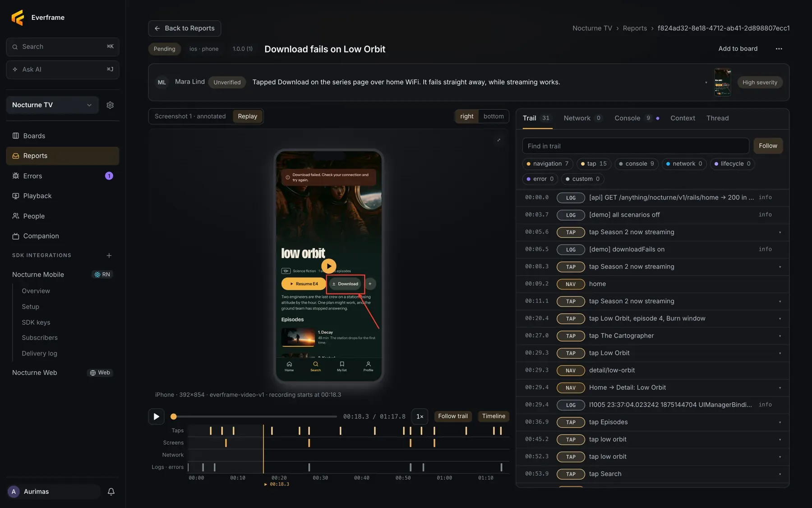This screenshot has height=508, width=812.
Task: Click the Find in trail field
Action: point(636,146)
